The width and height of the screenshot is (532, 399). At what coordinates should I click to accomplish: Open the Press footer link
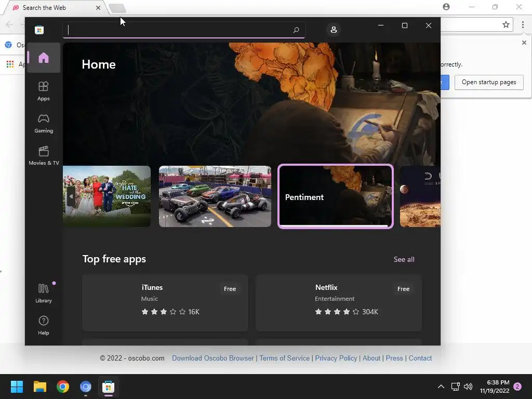point(394,358)
